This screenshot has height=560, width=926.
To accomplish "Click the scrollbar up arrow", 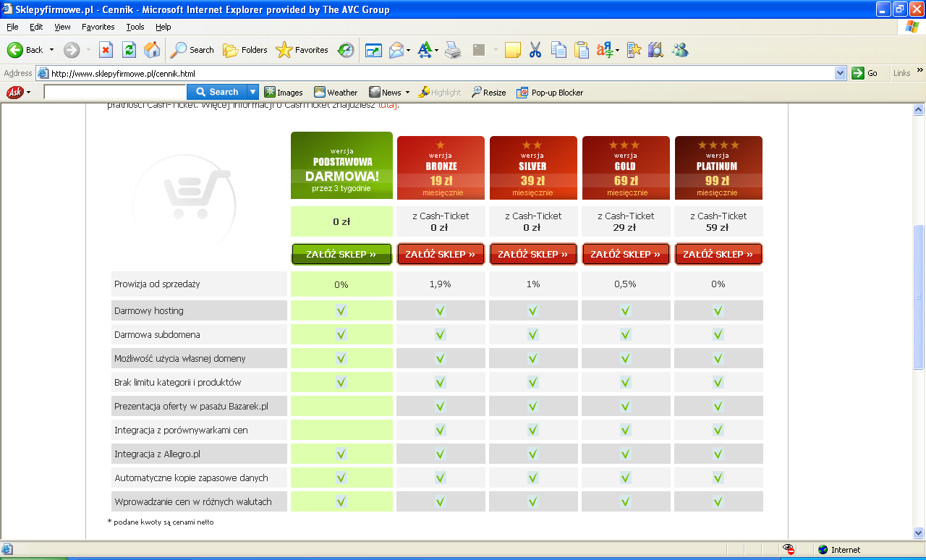I will (919, 110).
